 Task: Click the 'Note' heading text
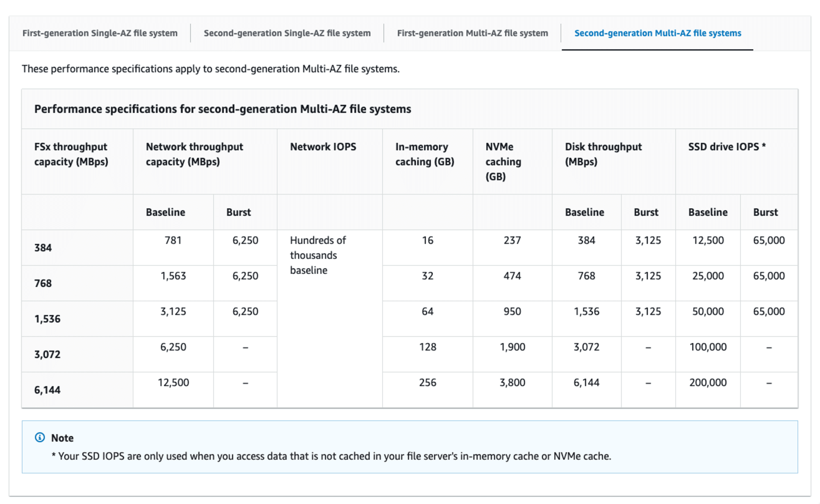point(62,438)
